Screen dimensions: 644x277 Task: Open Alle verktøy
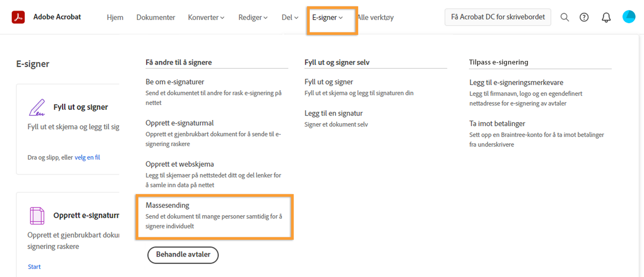(x=375, y=17)
